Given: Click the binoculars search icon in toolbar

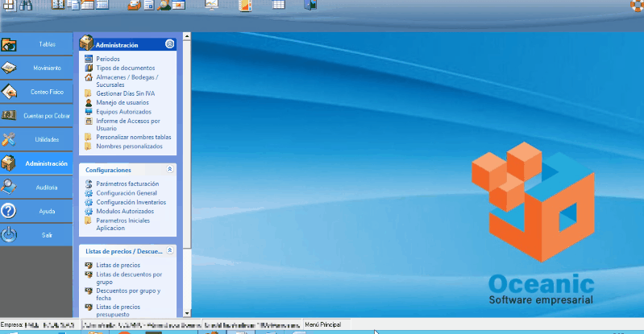Looking at the screenshot, I should click(x=26, y=6).
